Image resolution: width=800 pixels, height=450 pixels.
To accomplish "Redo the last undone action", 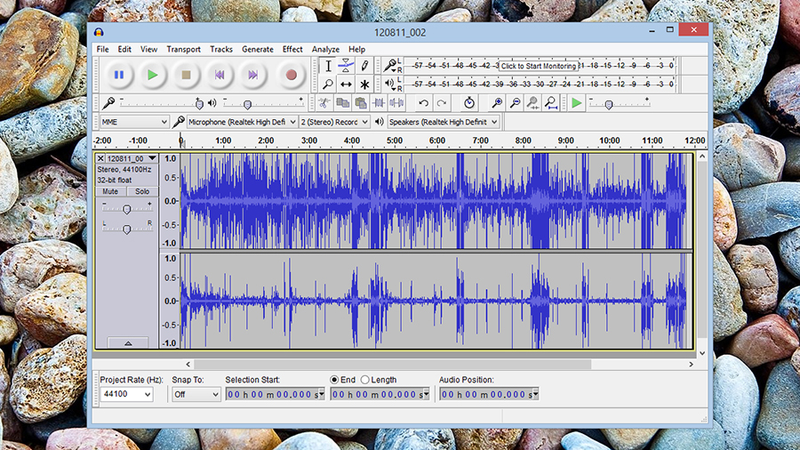I will tap(442, 103).
